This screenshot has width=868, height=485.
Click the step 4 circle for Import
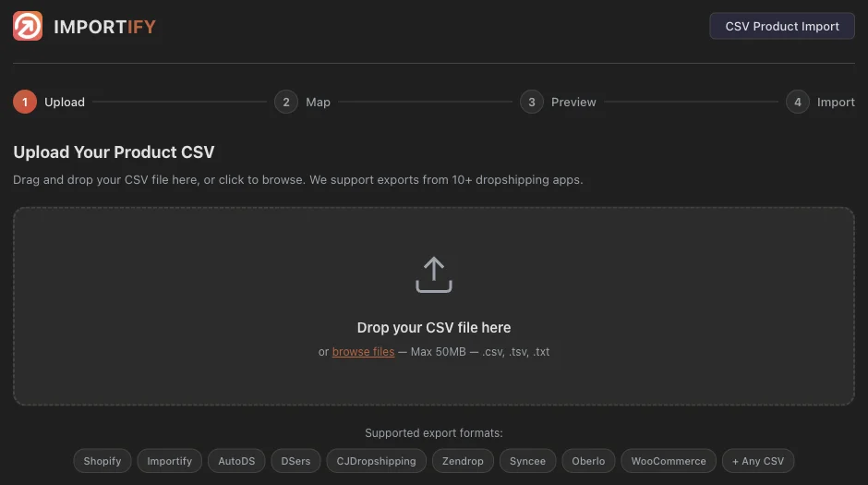[798, 102]
